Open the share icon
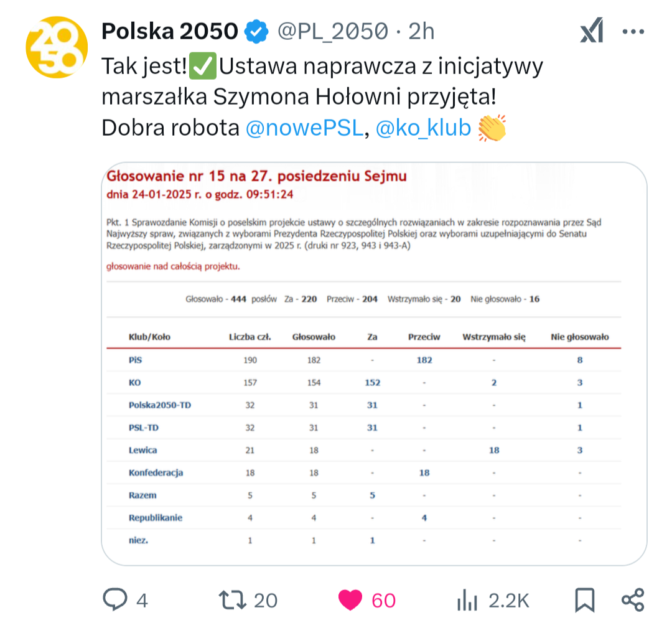 pos(633,600)
